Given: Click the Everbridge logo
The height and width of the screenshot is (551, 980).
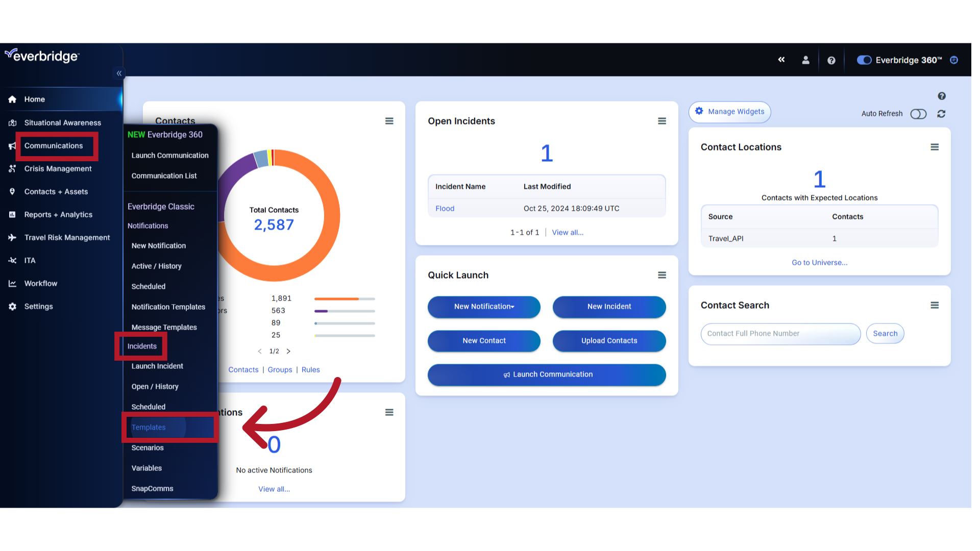Looking at the screenshot, I should coord(42,55).
